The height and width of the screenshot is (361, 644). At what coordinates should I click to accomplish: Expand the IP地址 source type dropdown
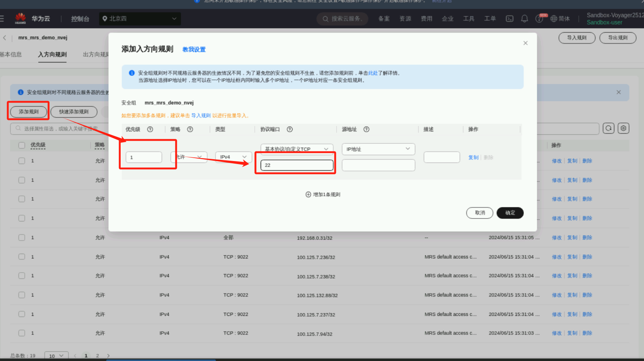pyautogui.click(x=378, y=149)
